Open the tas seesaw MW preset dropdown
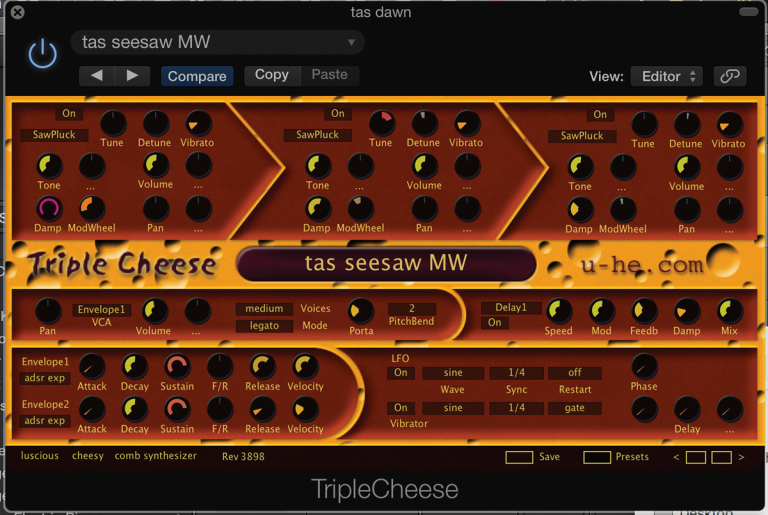Screen dimensions: 768x515 (217, 42)
